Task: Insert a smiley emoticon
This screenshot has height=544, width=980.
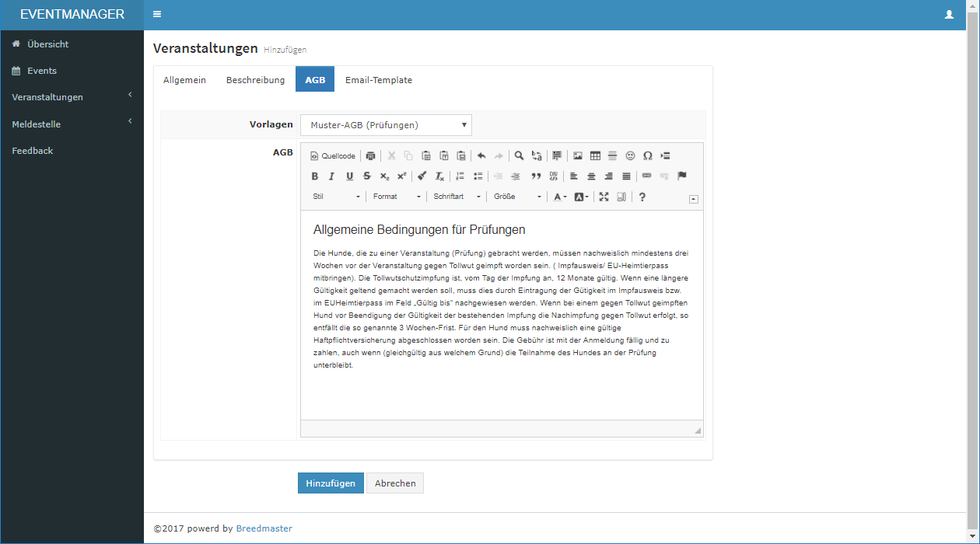Action: click(630, 156)
